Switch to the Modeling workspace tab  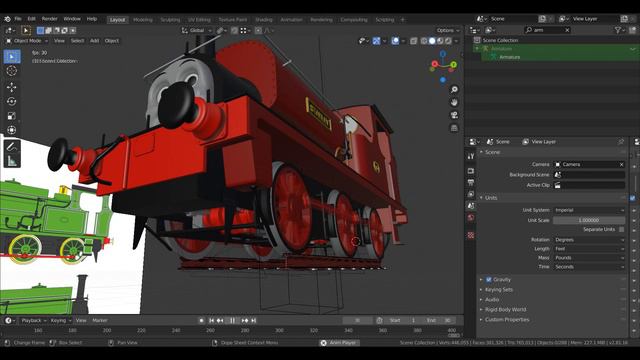(x=143, y=20)
